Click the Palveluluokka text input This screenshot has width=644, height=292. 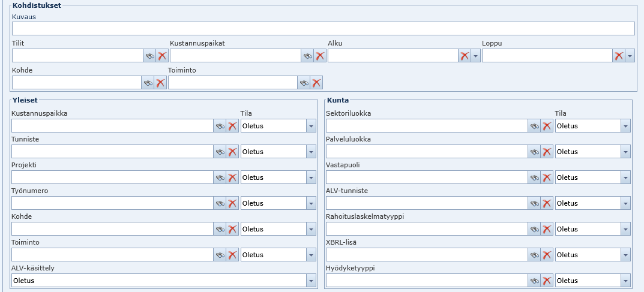pyautogui.click(x=426, y=152)
